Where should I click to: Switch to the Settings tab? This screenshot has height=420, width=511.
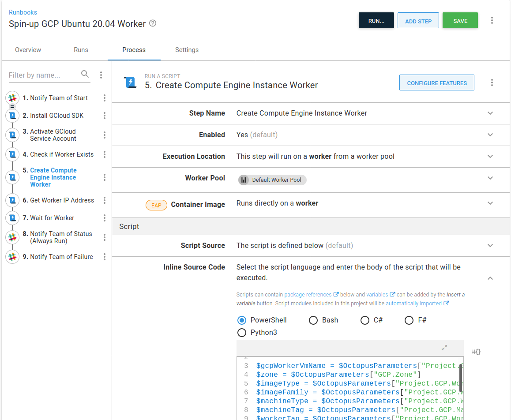(187, 50)
